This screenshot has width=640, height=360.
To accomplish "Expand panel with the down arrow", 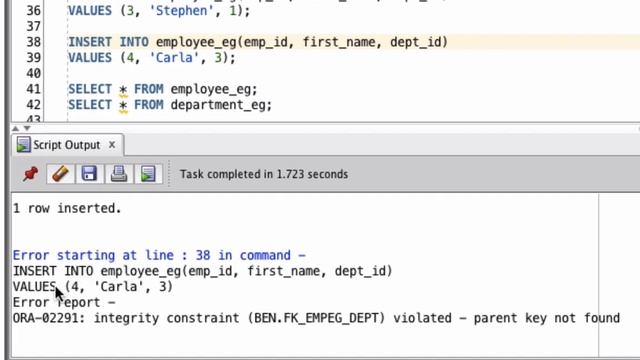I will (27, 128).
